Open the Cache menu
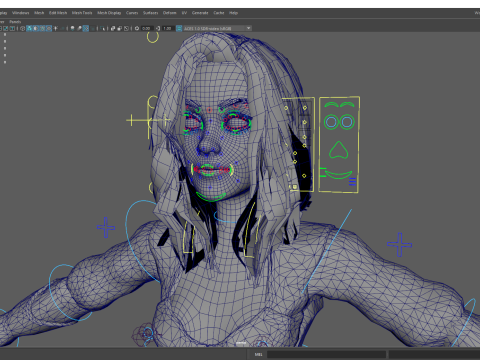The height and width of the screenshot is (360, 480). point(219,13)
